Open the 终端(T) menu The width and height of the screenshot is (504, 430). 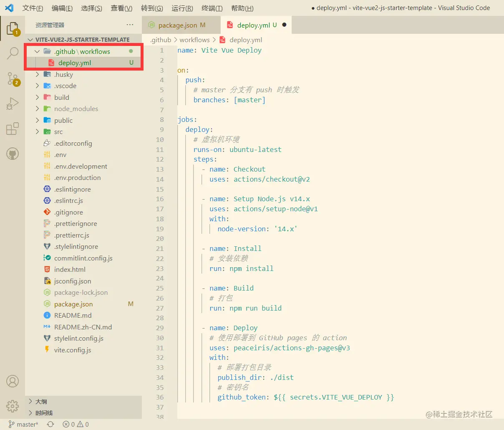[212, 8]
